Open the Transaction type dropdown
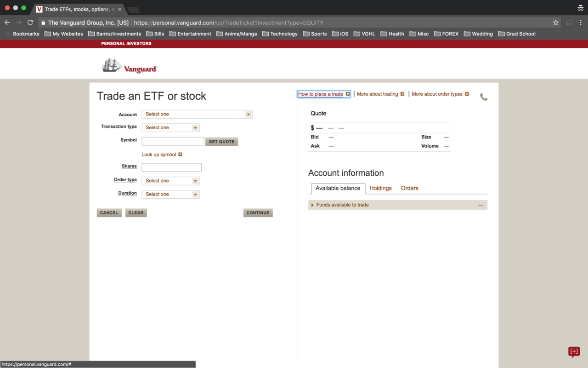The width and height of the screenshot is (588, 368). [170, 128]
